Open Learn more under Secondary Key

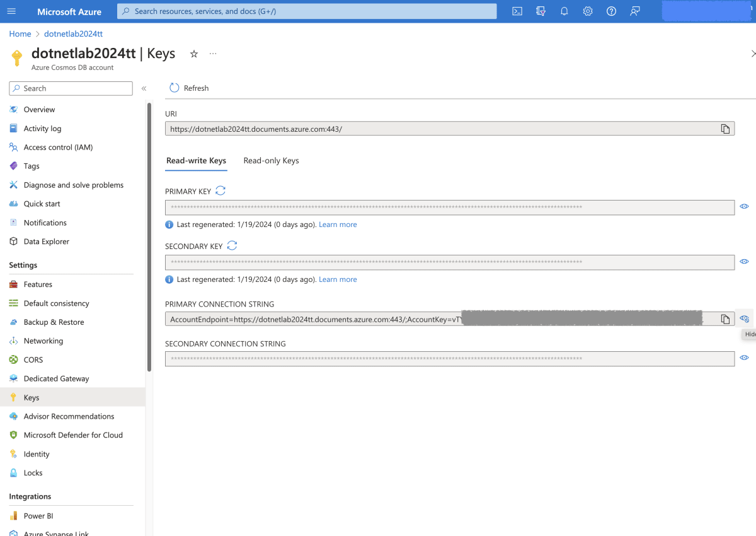click(338, 279)
